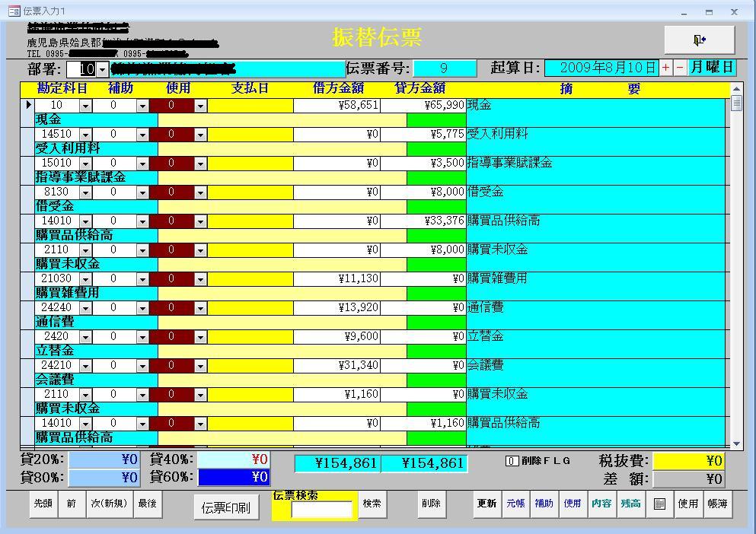Open the 部署 dropdown
756x534 pixels.
tap(103, 69)
